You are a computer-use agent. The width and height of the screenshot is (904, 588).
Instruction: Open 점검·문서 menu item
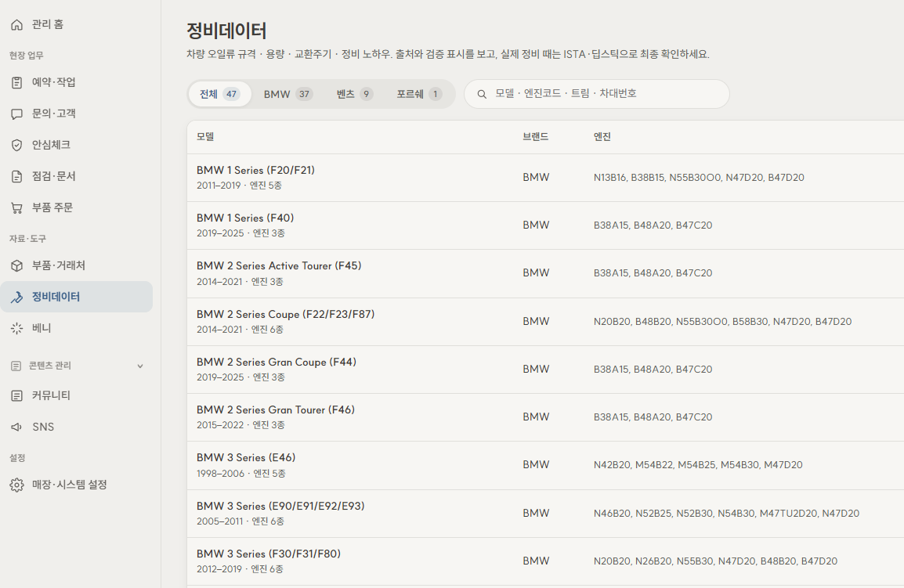pyautogui.click(x=53, y=176)
